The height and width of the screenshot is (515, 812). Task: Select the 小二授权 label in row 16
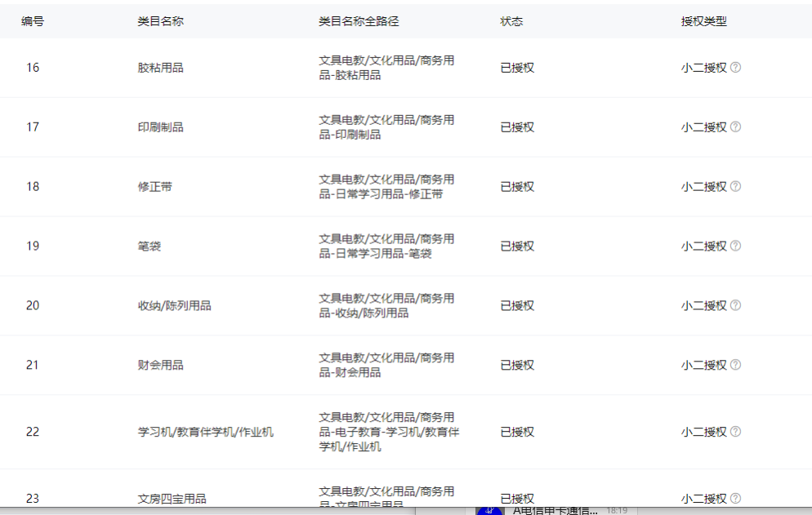(704, 67)
